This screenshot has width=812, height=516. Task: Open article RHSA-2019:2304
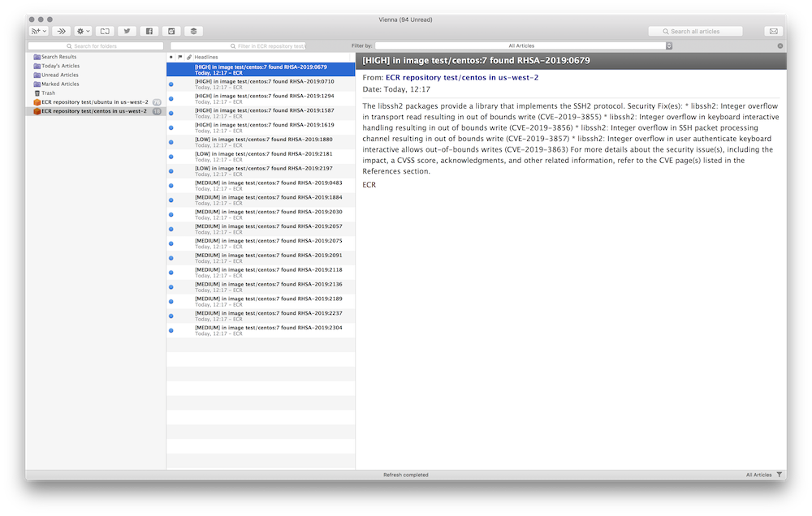[x=261, y=330]
